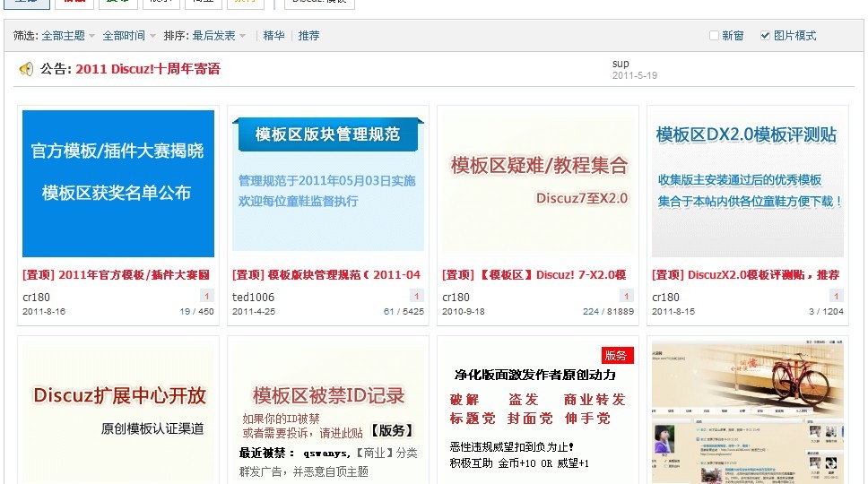Open thread [置顶]【模板区】Discuz! 7-X2.0

[x=534, y=275]
